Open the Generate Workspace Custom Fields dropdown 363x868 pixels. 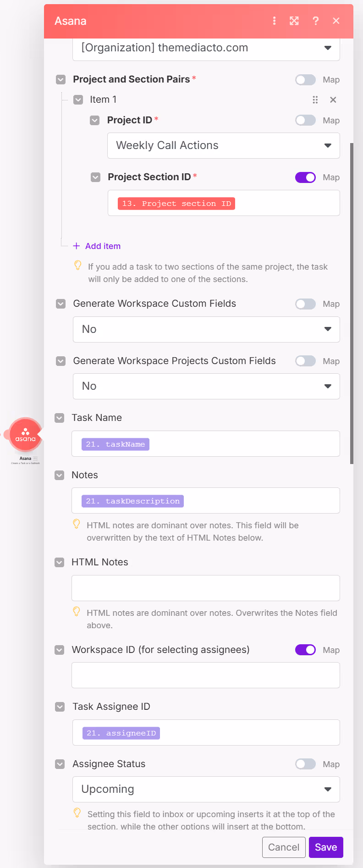[x=328, y=329]
